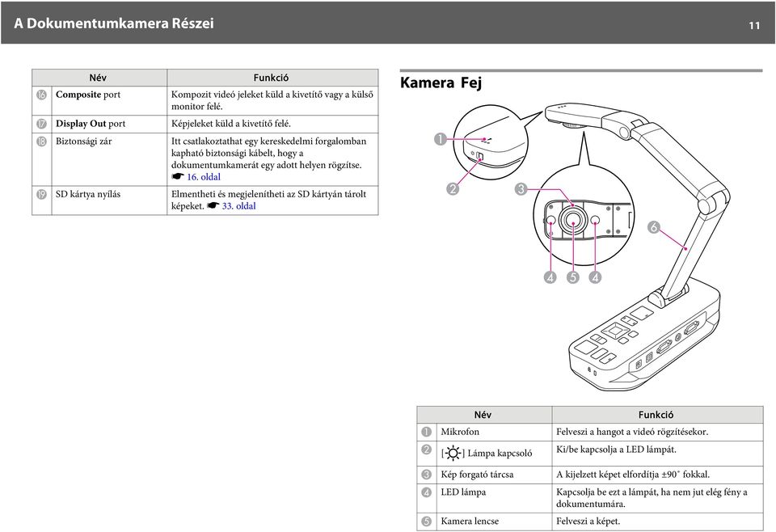The height and width of the screenshot is (532, 776).
Task: Click callout 2 in the camera diagram
Action: pyautogui.click(x=453, y=188)
